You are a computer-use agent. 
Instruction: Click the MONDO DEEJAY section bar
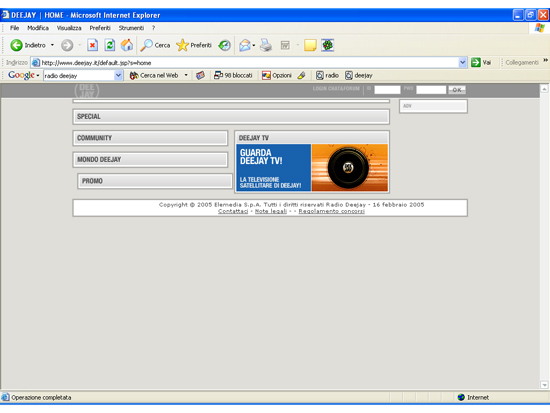tap(150, 159)
